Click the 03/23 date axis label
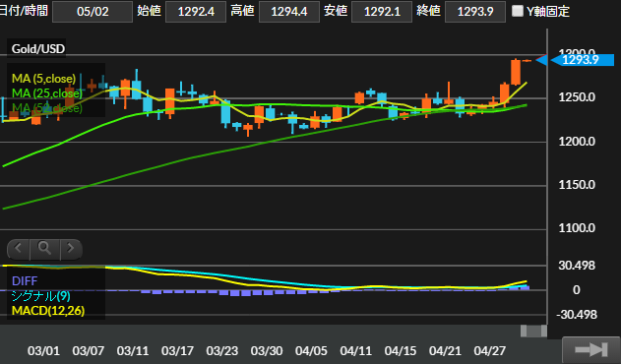The width and height of the screenshot is (621, 364). pyautogui.click(x=222, y=351)
